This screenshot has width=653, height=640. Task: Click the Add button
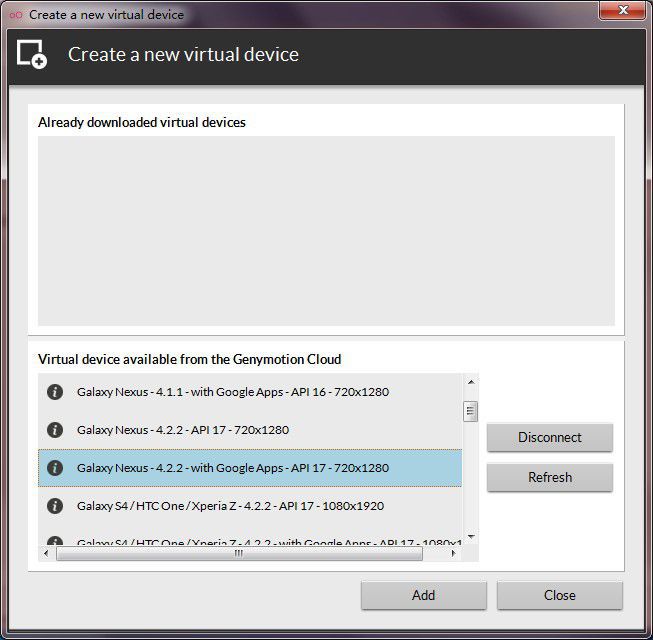pos(423,595)
